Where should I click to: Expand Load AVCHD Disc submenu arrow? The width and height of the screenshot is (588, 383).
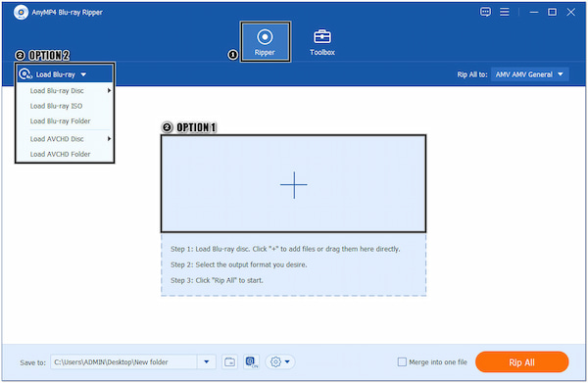pyautogui.click(x=109, y=139)
